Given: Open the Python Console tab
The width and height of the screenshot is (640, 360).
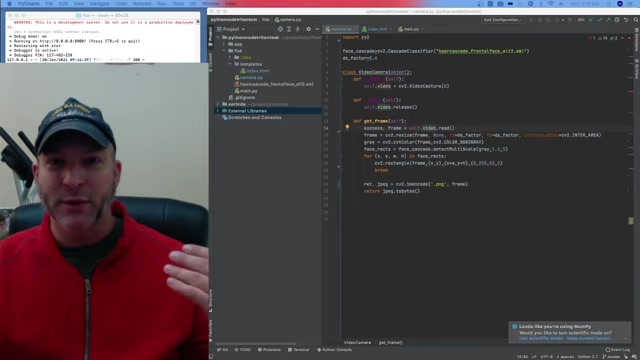Looking at the screenshot, I should click(x=334, y=350).
